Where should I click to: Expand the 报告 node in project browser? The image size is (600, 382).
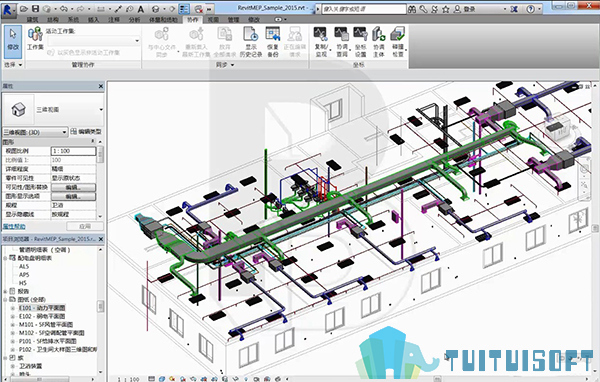coord(5,291)
